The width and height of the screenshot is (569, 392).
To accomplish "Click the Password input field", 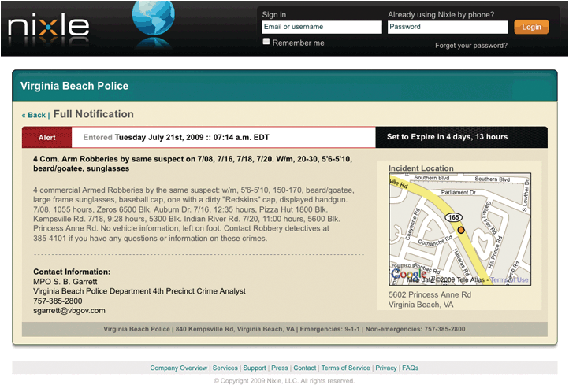I will (x=447, y=27).
